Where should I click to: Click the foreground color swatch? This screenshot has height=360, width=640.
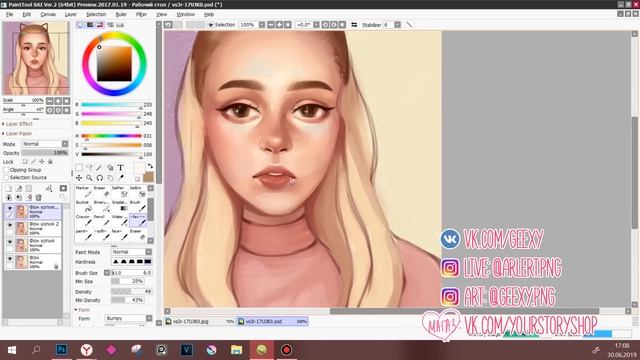tap(140, 168)
